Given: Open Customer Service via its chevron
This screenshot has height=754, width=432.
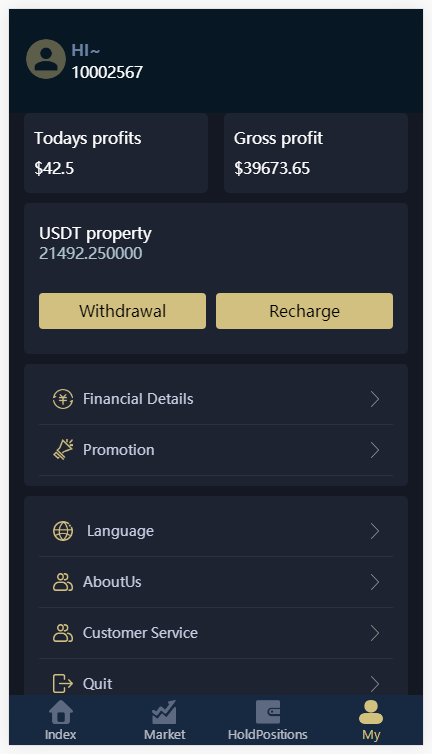Looking at the screenshot, I should (375, 633).
